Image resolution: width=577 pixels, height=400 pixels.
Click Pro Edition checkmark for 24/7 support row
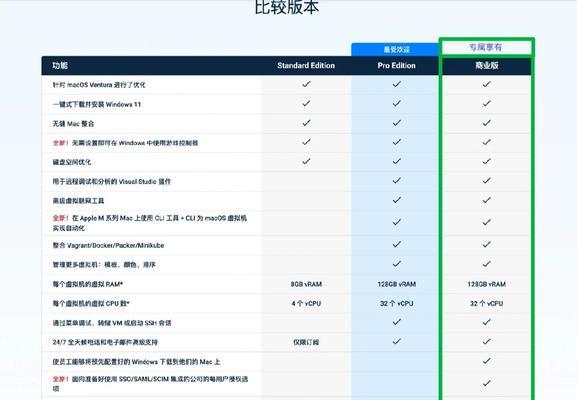pyautogui.click(x=396, y=341)
